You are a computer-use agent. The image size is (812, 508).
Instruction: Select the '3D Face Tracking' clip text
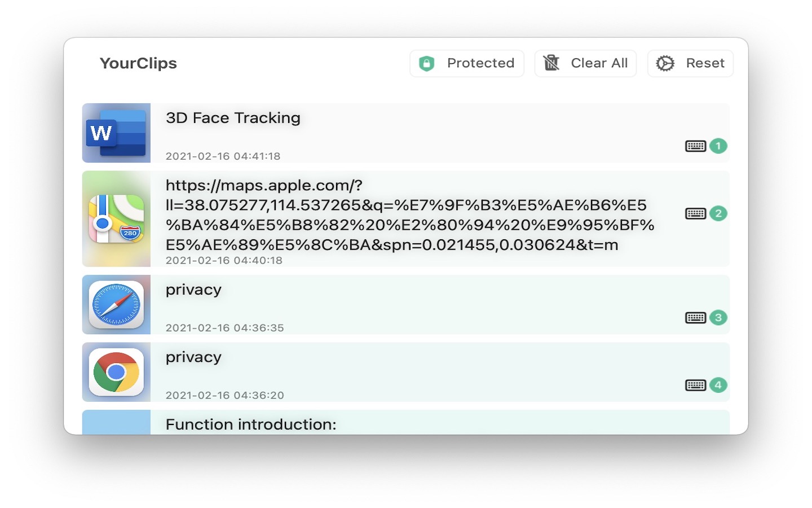click(233, 118)
